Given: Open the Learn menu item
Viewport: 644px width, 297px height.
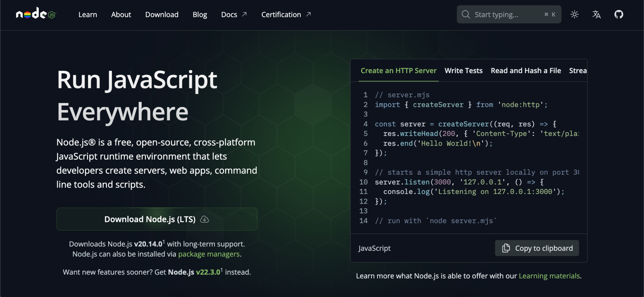Looking at the screenshot, I should [88, 14].
